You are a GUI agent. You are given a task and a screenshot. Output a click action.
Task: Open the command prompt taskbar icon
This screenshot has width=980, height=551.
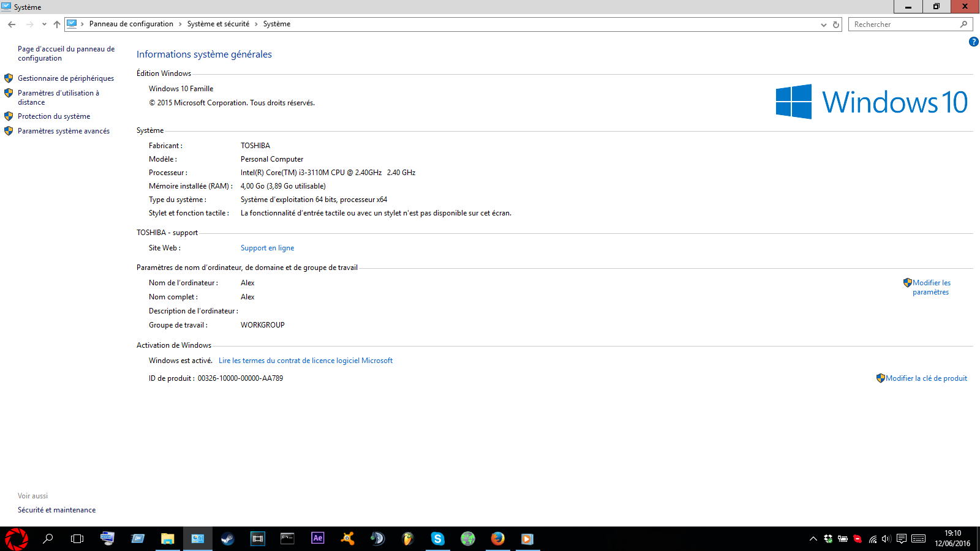click(x=287, y=539)
